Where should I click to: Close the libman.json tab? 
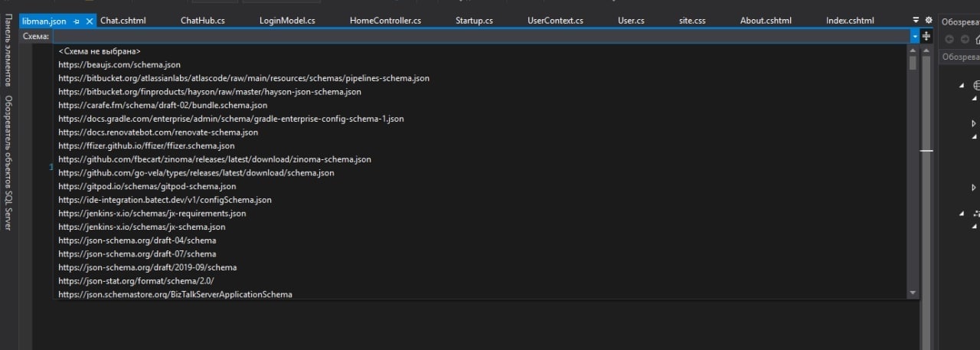pyautogui.click(x=90, y=21)
